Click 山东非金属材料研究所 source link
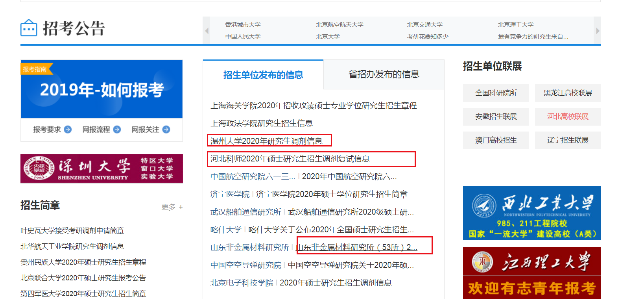 coord(249,247)
